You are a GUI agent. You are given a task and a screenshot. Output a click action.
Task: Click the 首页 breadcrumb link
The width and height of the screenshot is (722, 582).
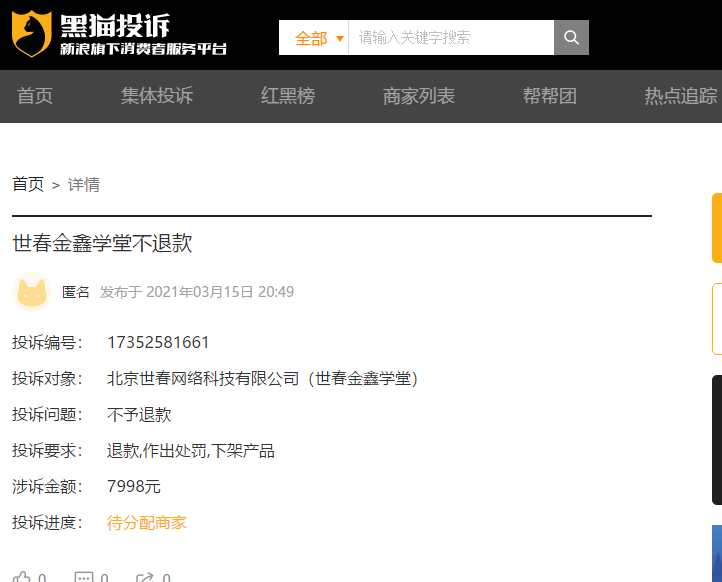[28, 184]
